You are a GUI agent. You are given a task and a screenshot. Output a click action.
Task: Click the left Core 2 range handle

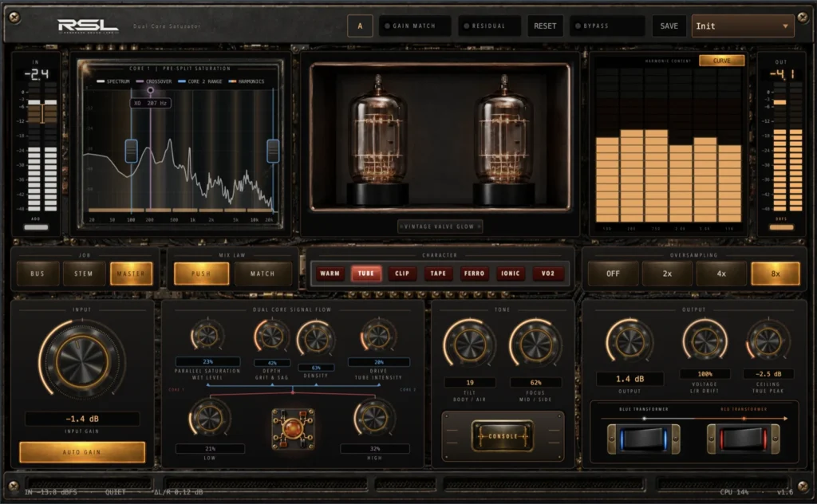(132, 151)
